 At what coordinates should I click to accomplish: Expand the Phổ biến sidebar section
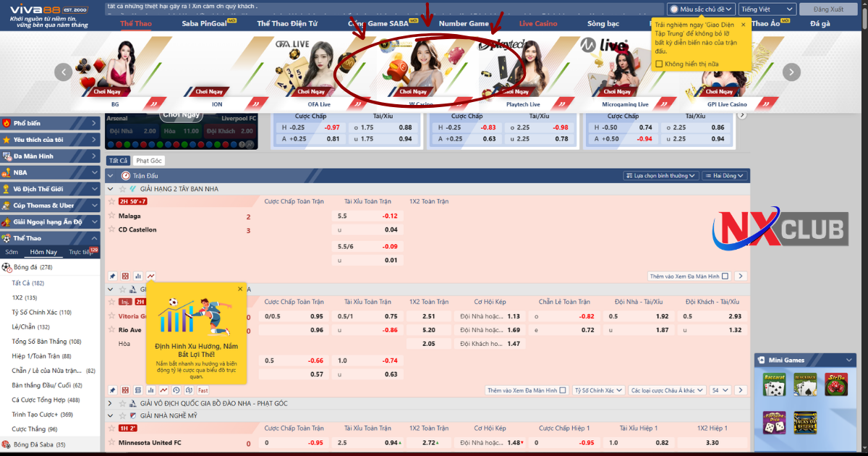point(50,123)
